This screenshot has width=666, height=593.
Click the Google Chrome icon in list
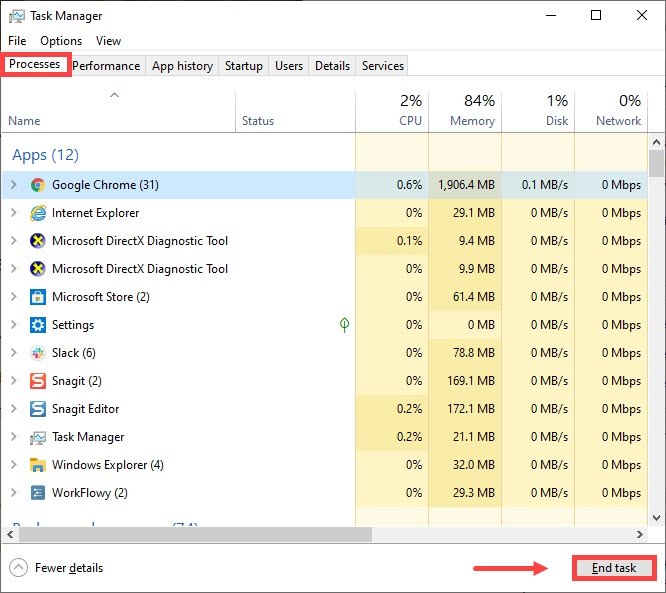tap(38, 185)
